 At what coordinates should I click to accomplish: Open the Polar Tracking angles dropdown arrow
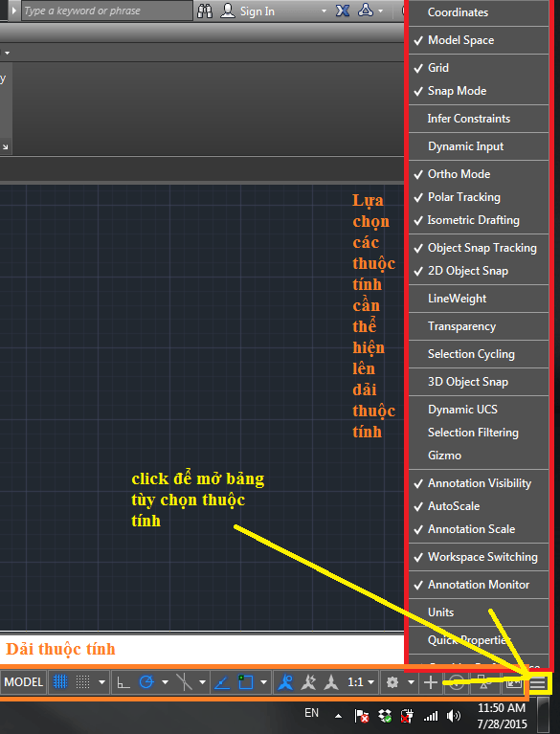165,682
